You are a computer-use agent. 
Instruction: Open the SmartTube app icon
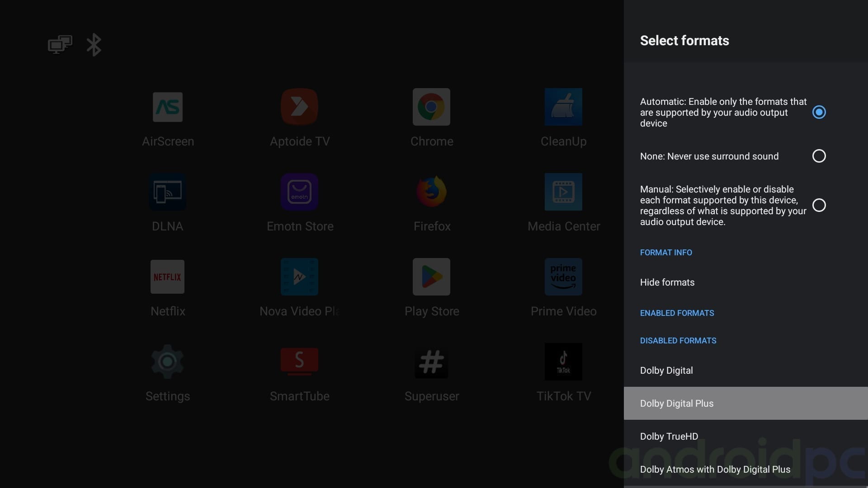point(299,361)
